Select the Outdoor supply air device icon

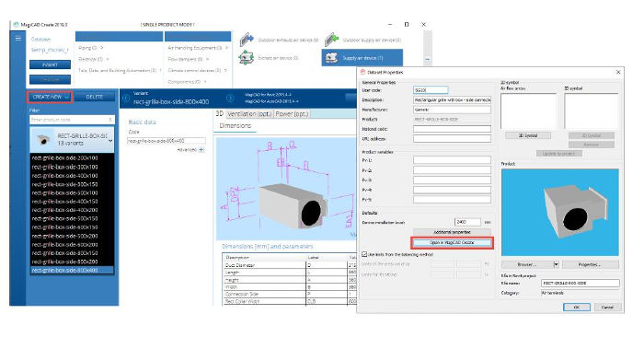(332, 40)
